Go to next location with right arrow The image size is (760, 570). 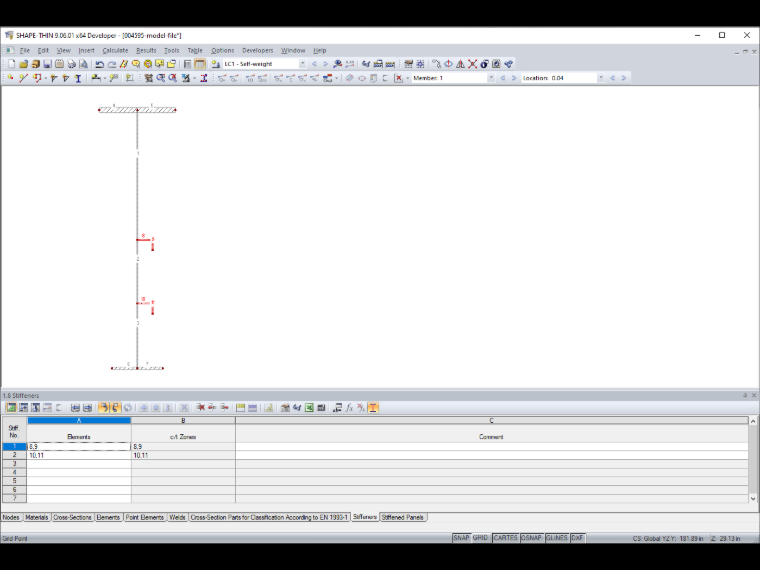point(624,78)
